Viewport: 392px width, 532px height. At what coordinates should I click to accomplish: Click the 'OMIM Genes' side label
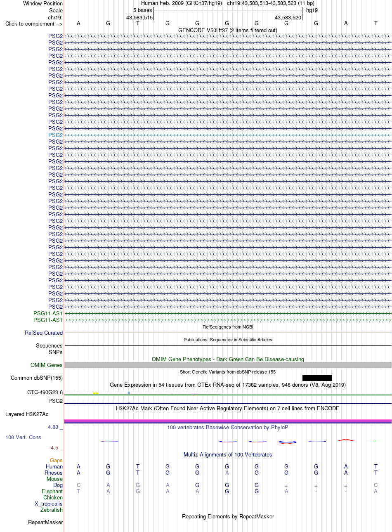[47, 365]
